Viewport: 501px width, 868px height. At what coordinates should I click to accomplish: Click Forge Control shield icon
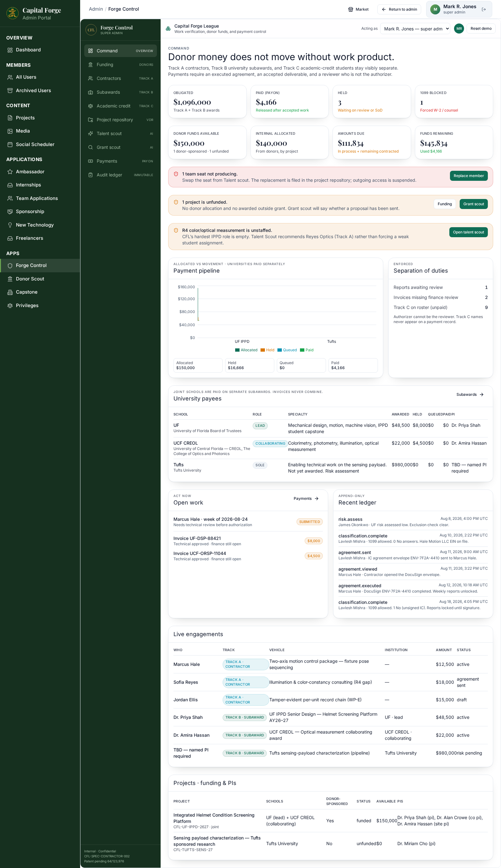(x=10, y=265)
